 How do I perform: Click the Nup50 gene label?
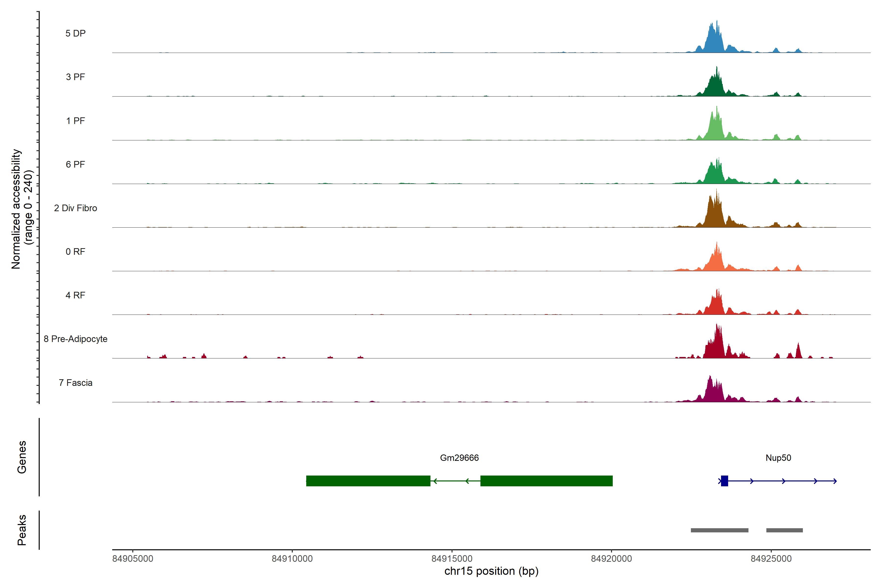point(778,458)
